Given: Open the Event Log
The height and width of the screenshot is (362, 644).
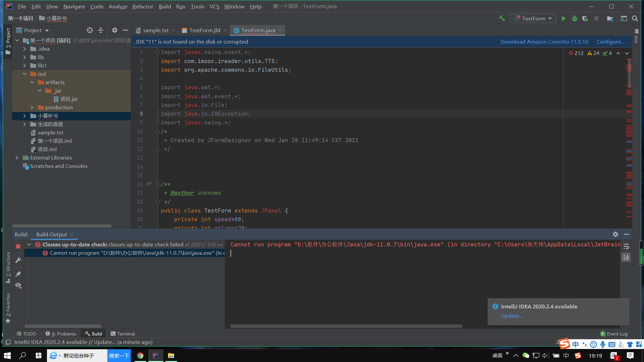Looking at the screenshot, I should (x=614, y=334).
